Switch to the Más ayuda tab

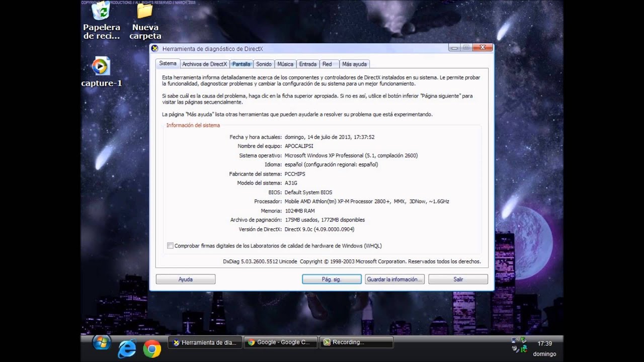point(354,64)
